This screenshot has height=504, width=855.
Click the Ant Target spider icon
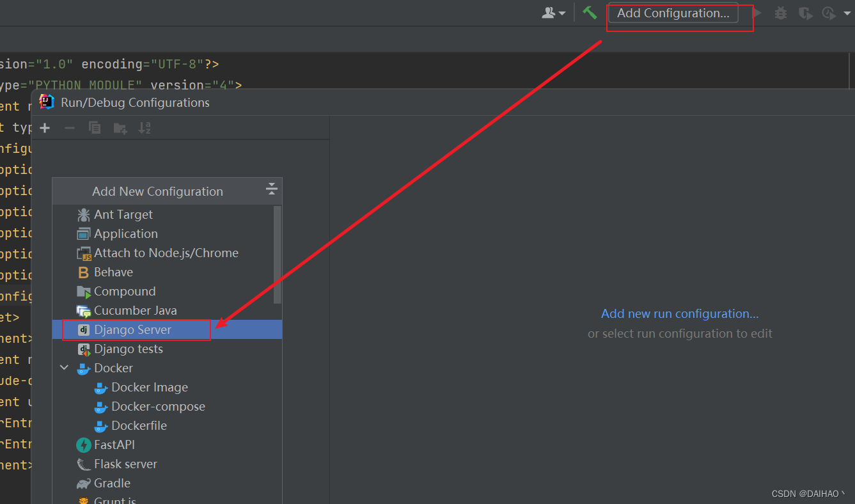[84, 215]
